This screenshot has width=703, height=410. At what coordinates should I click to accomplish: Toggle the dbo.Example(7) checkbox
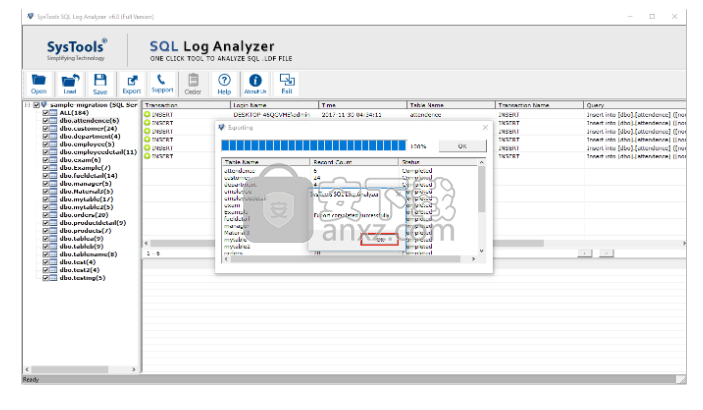tap(45, 168)
